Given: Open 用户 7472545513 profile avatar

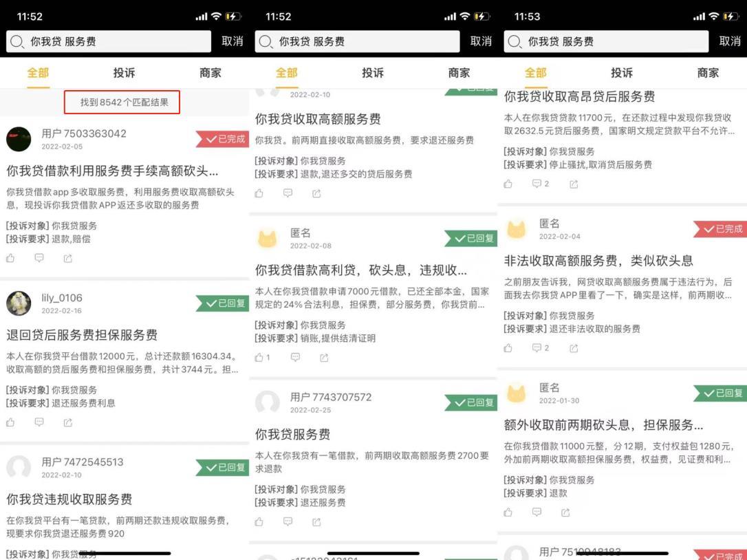Looking at the screenshot, I should click(19, 468).
